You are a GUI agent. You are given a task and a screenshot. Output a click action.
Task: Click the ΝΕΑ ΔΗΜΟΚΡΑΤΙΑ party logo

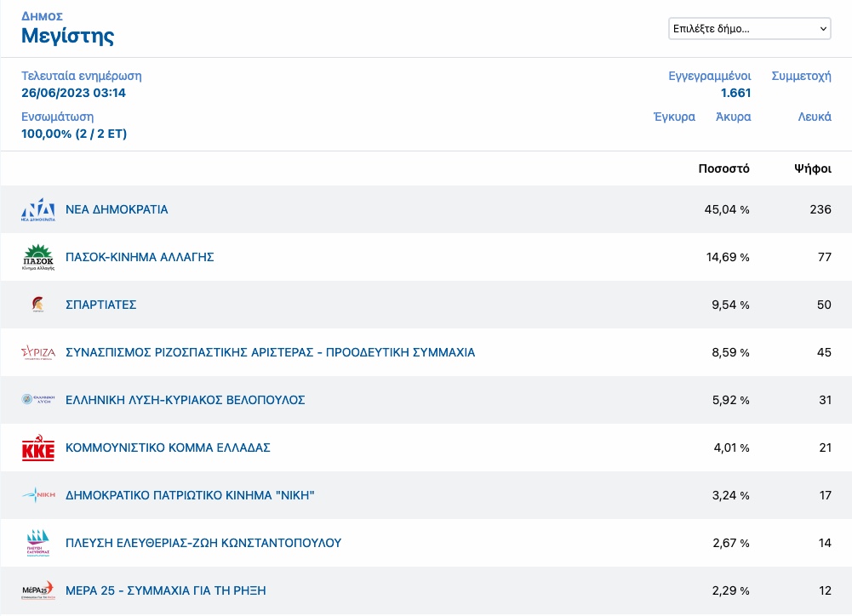38,209
